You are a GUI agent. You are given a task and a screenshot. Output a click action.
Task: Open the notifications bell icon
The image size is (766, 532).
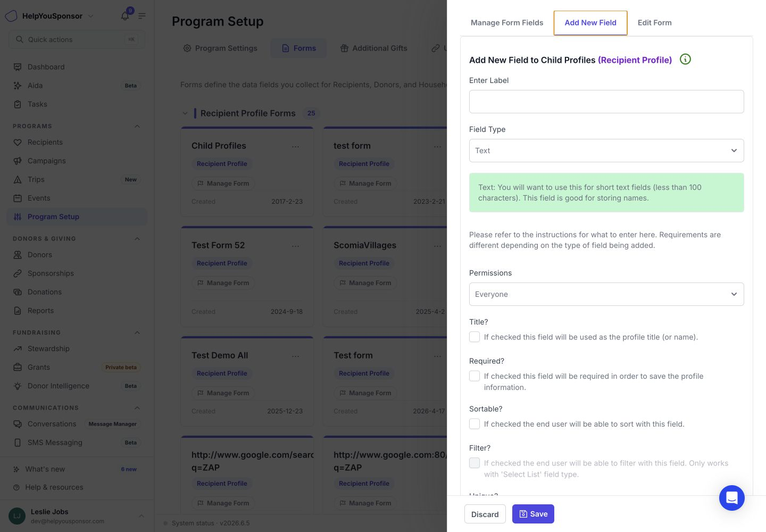[x=125, y=16]
